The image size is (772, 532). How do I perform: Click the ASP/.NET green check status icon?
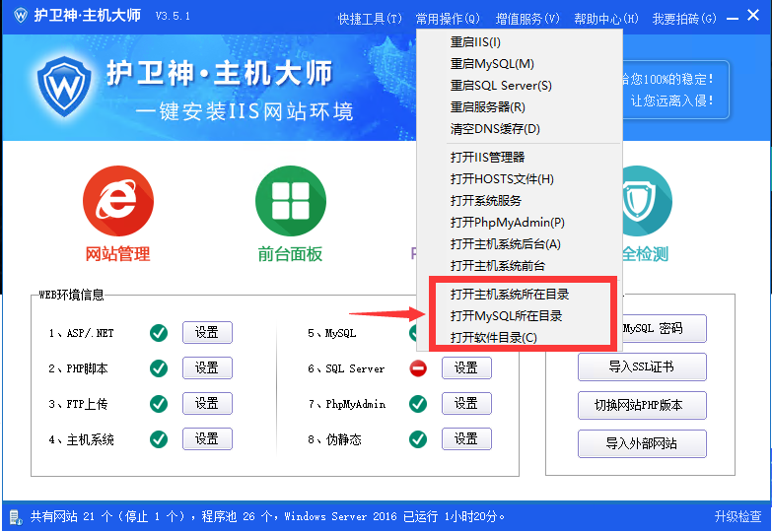[159, 333]
